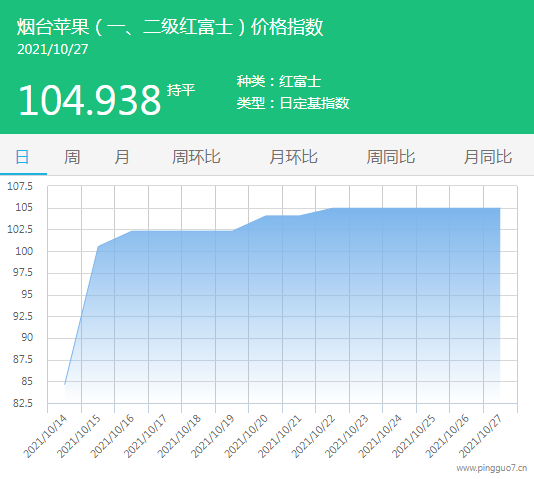Click the 持平 status indicator
The width and height of the screenshot is (534, 479).
tap(181, 90)
